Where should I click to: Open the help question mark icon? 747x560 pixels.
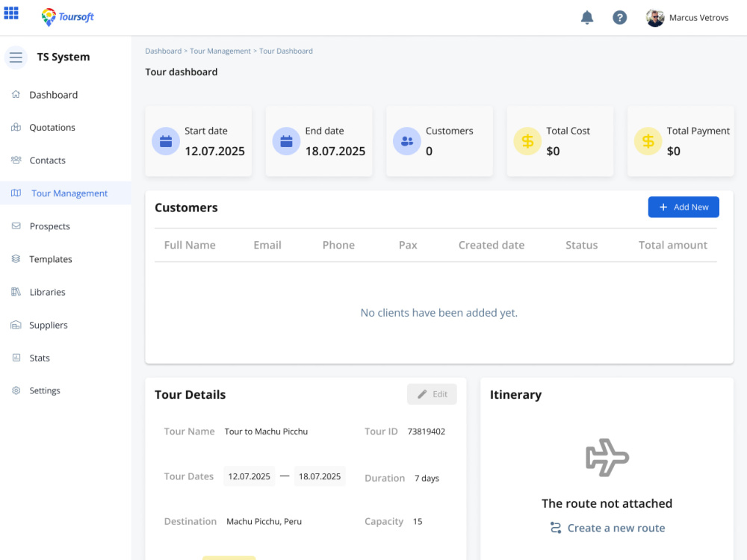619,18
